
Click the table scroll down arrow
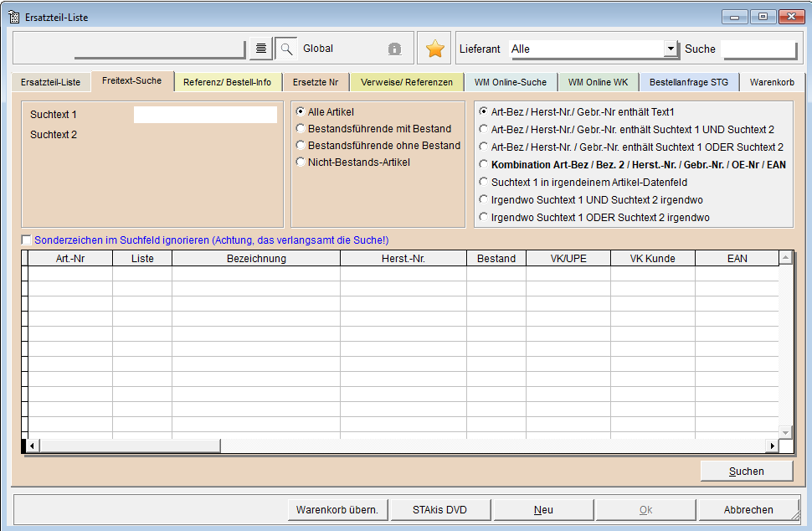(785, 432)
